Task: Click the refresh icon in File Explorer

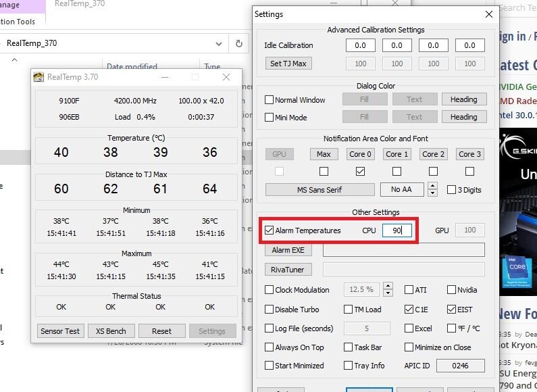Action: (239, 43)
